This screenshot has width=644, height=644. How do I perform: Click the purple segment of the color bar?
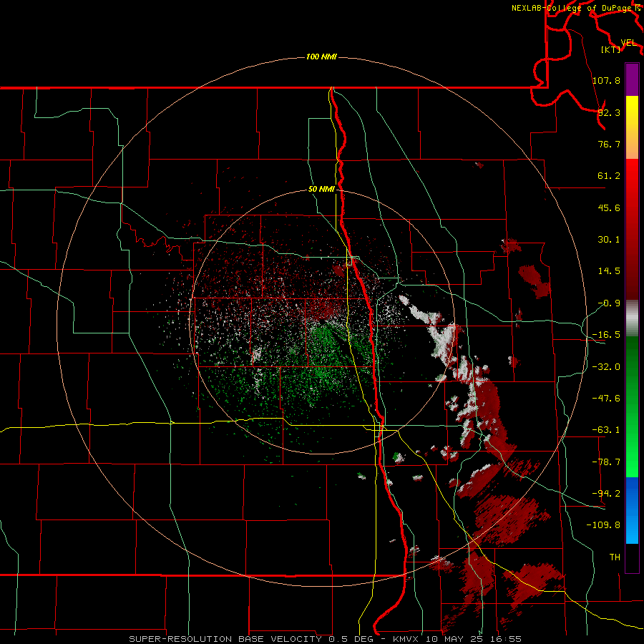click(632, 79)
